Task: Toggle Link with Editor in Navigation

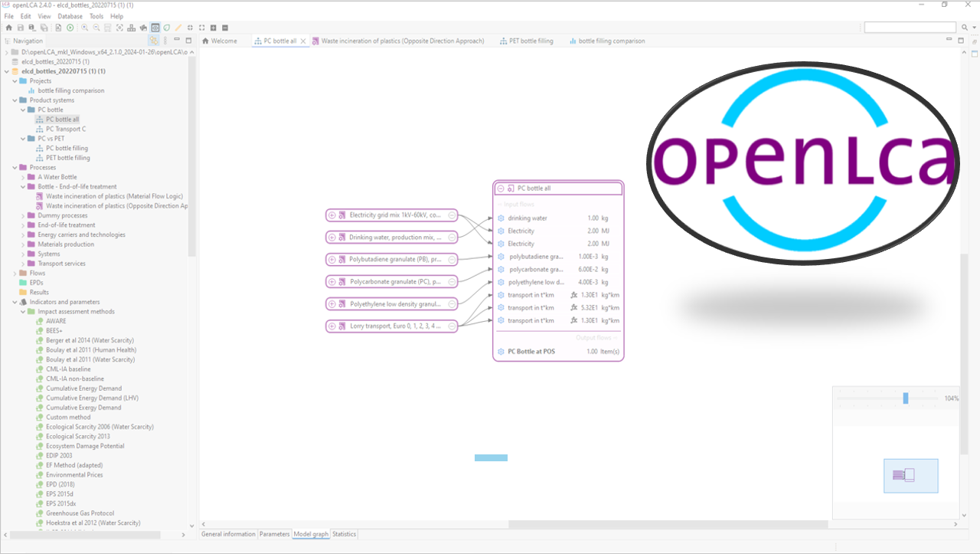Action: 154,41
